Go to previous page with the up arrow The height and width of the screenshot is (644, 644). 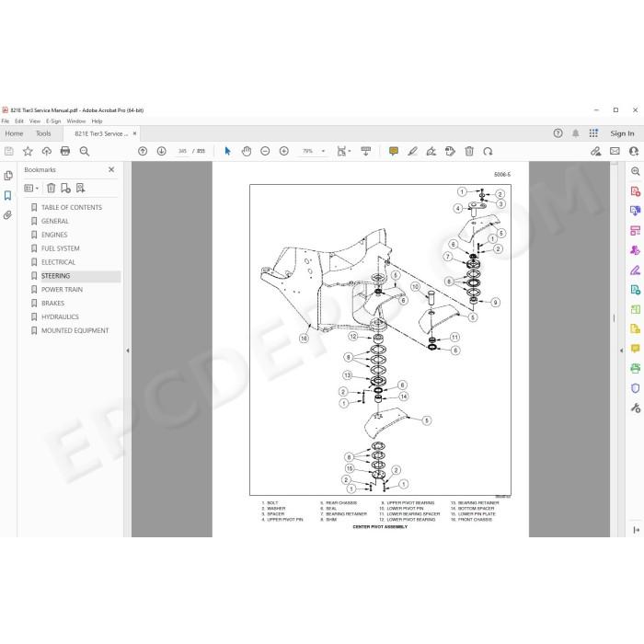coord(143,152)
